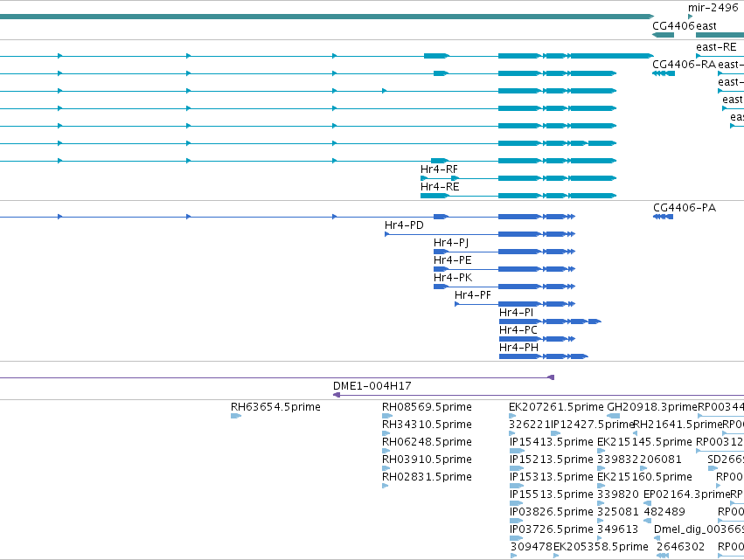Click the RH06248.5prime EST label

coord(427,442)
